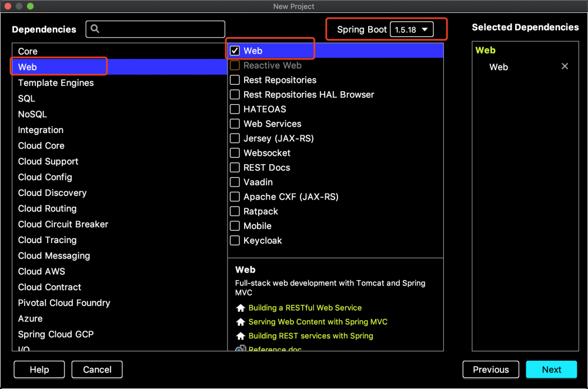Choose the Azure category

click(x=119, y=319)
